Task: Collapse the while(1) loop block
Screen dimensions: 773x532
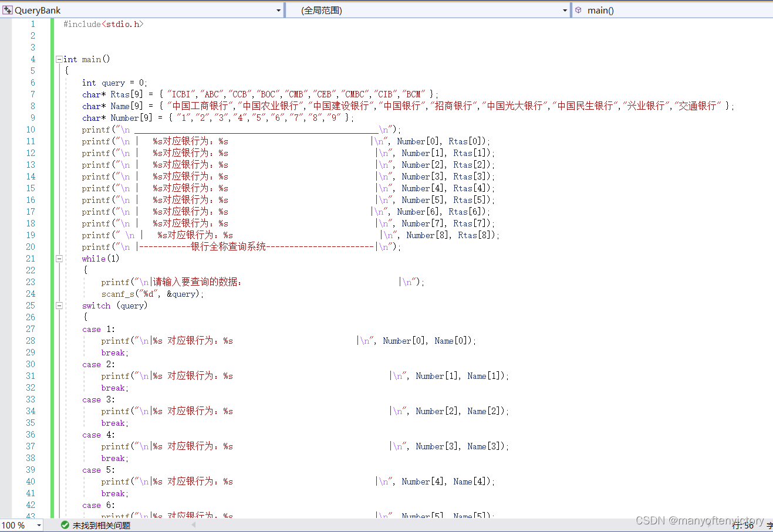Action: point(59,259)
